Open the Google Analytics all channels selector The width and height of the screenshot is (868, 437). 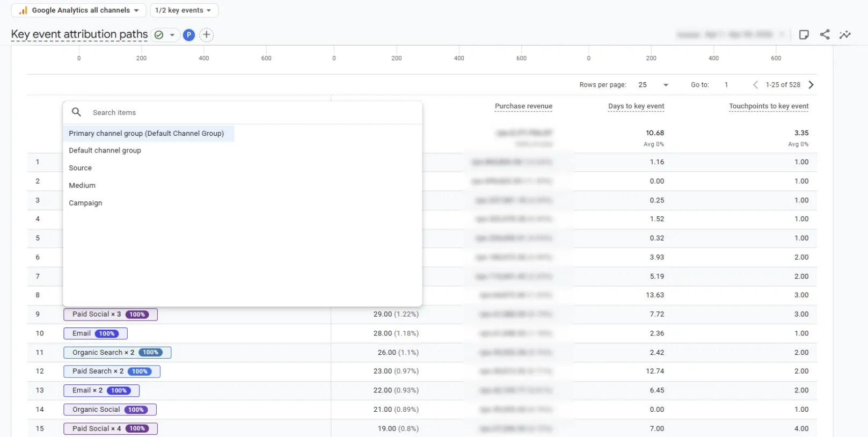(78, 10)
